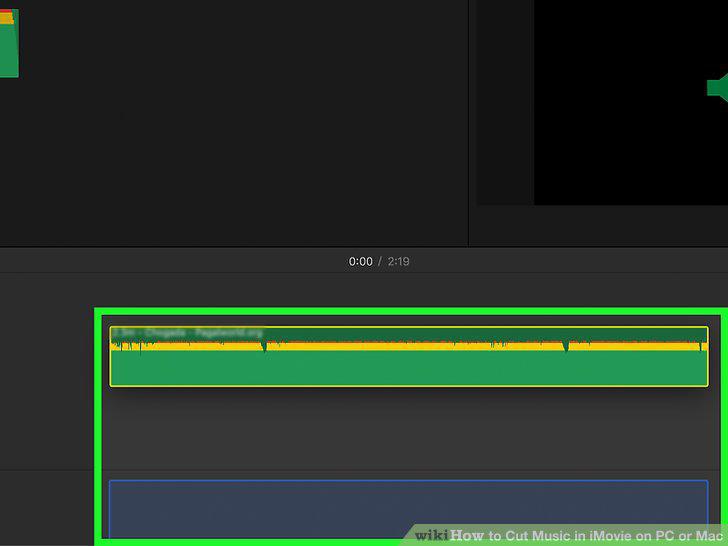Viewport: 728px width, 546px height.
Task: Click the black viewer preview area
Action: pos(630,102)
